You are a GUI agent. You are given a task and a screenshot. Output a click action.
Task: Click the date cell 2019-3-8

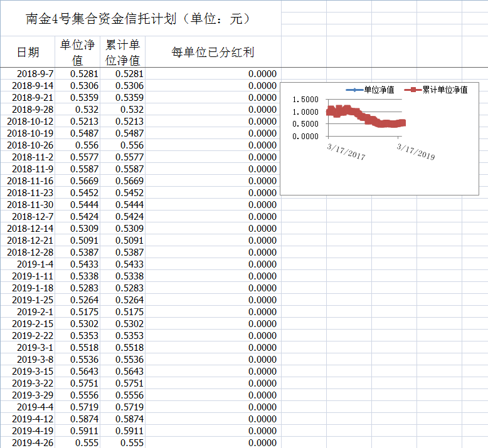point(28,360)
